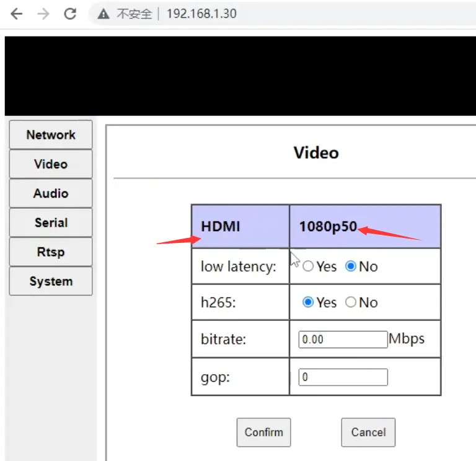This screenshot has width=476, height=461.
Task: Open the Video settings page
Action: (51, 164)
